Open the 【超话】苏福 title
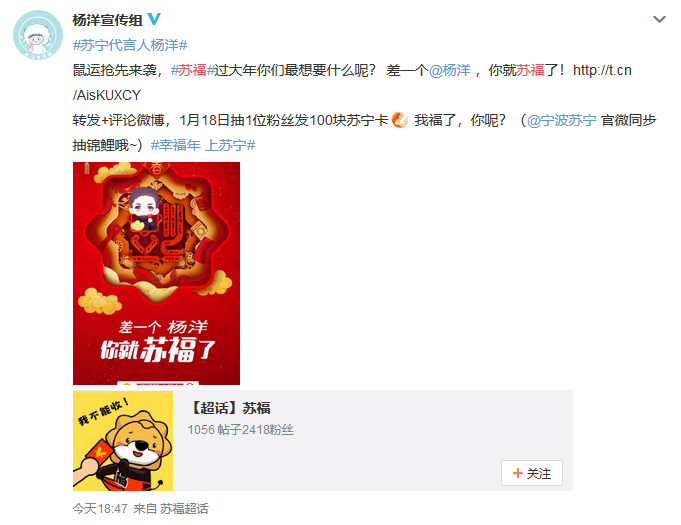 coord(230,408)
